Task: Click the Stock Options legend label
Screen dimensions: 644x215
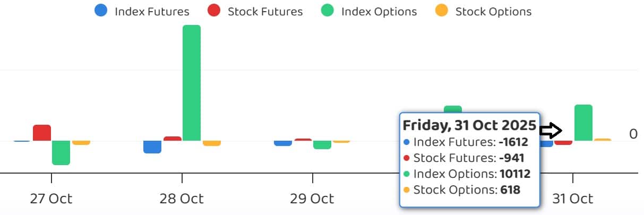Action: coord(493,11)
